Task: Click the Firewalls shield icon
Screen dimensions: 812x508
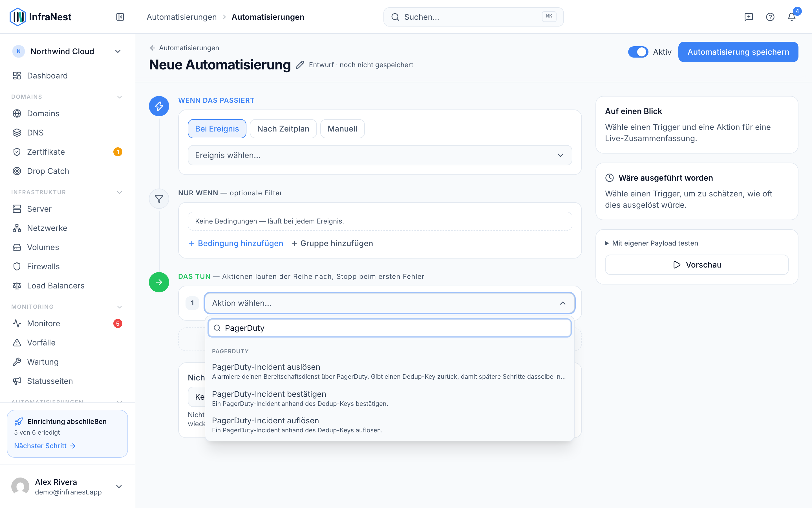Action: 17,266
